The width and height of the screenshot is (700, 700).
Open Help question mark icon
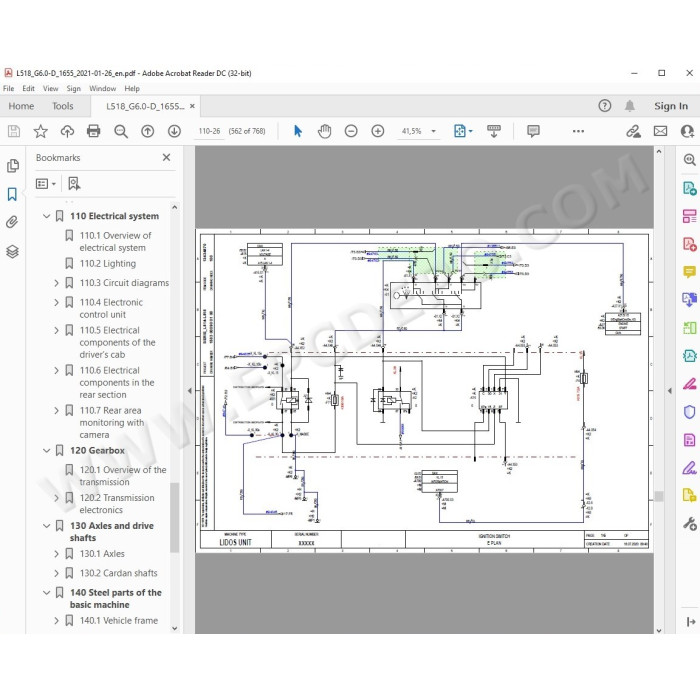click(604, 106)
